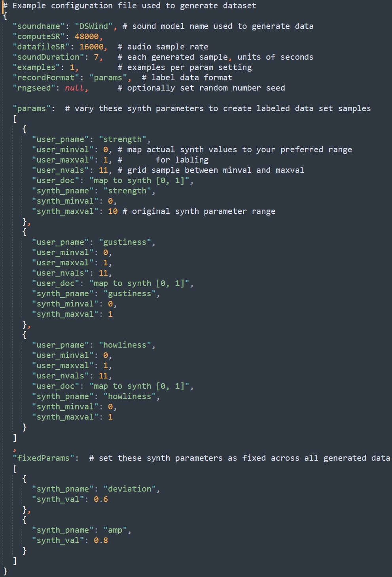Click the "DSWind" string value
Screen dimensions: 392x577
[x=93, y=26]
